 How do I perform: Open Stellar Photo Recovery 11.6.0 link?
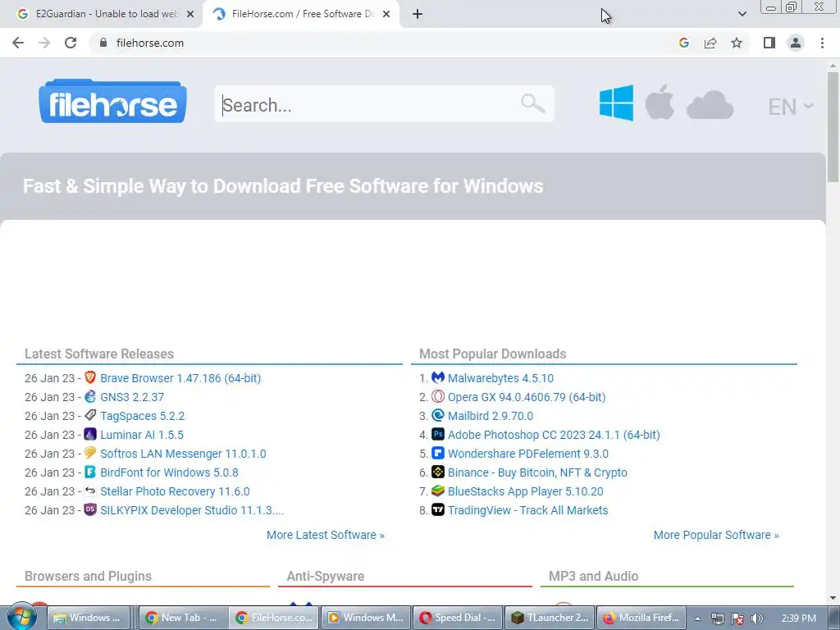[x=175, y=491]
